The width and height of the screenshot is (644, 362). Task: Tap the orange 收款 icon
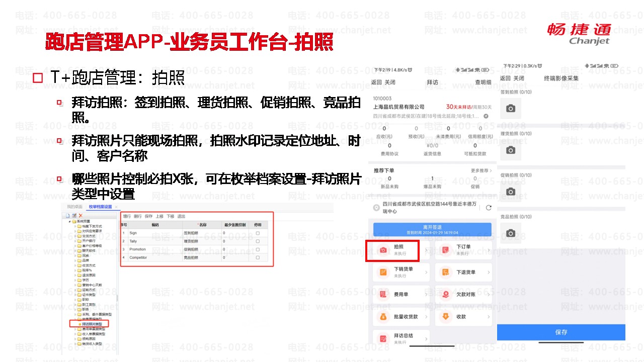(445, 317)
